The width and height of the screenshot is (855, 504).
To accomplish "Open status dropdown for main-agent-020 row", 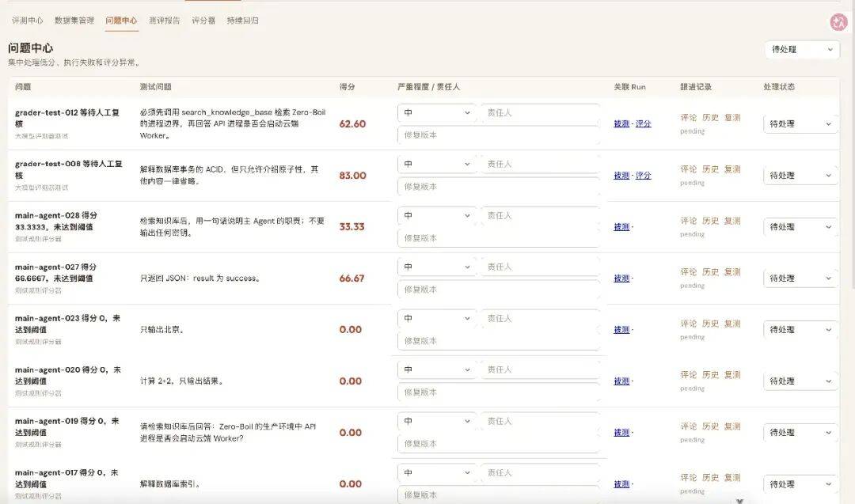I will [x=800, y=381].
